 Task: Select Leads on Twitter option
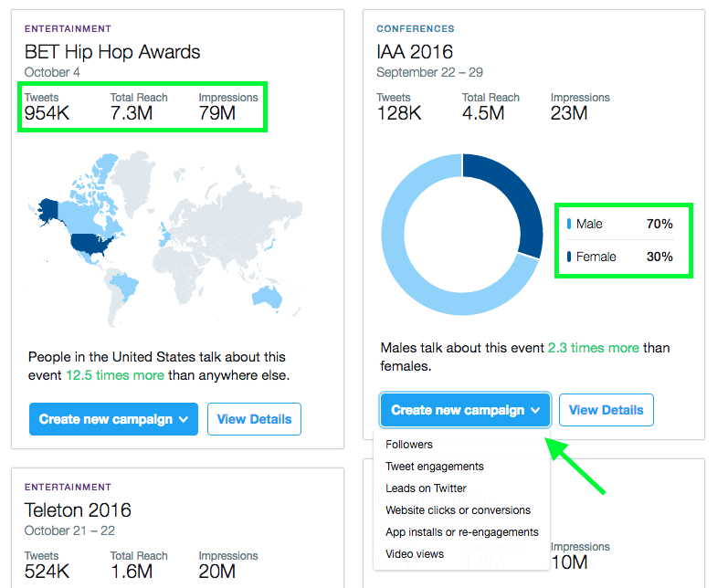click(x=426, y=488)
